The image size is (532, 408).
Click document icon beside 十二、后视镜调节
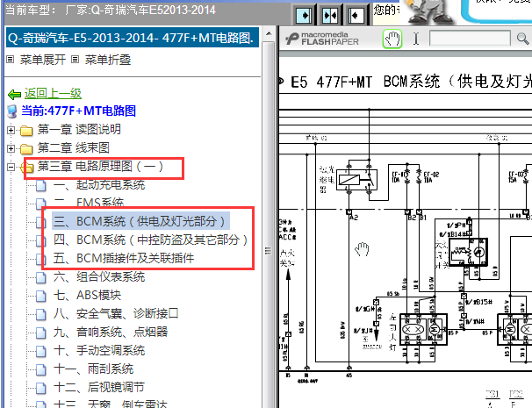pyautogui.click(x=41, y=388)
